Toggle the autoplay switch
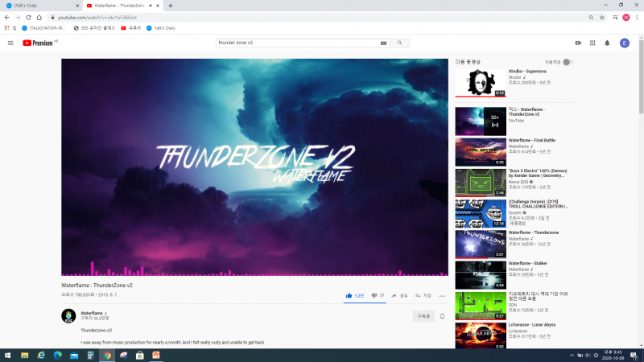This screenshot has width=644, height=362. coord(568,62)
